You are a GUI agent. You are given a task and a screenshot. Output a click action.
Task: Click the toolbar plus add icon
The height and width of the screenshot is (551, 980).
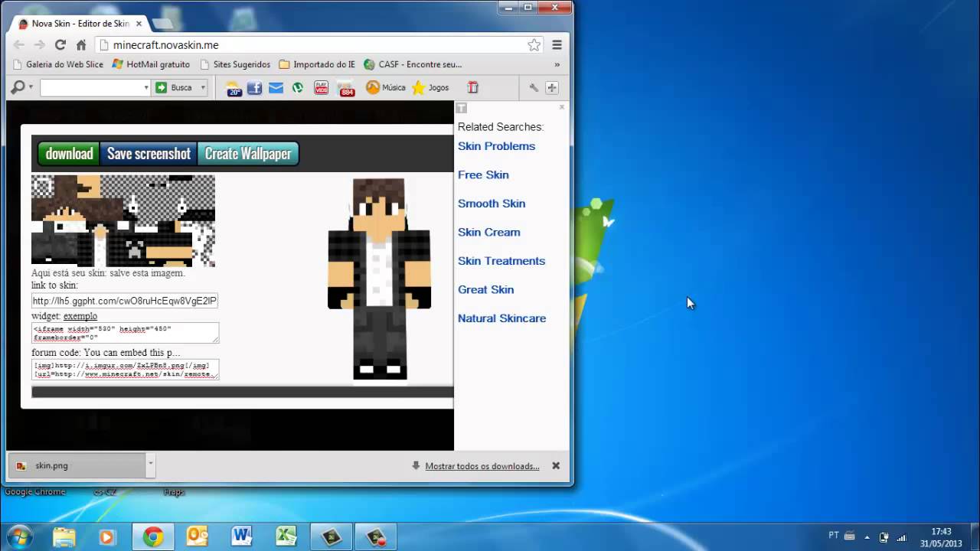[x=552, y=88]
